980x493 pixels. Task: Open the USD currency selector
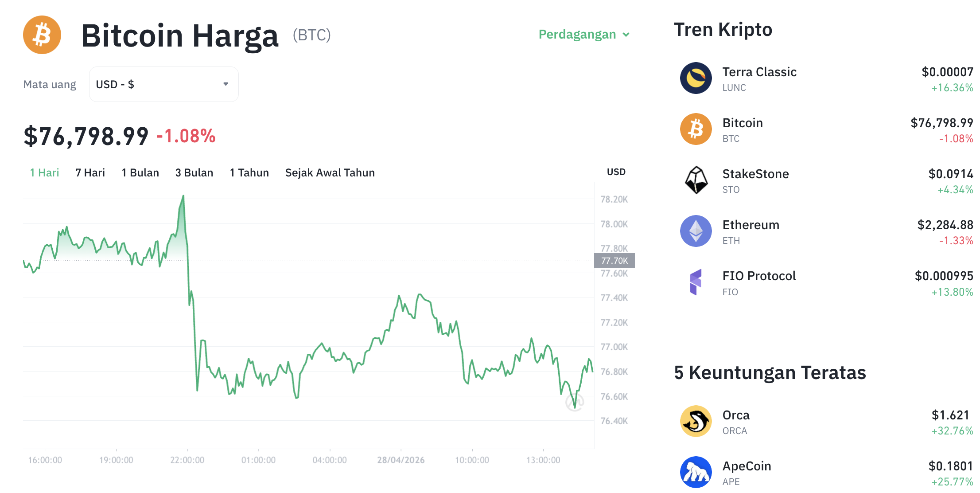pos(163,84)
